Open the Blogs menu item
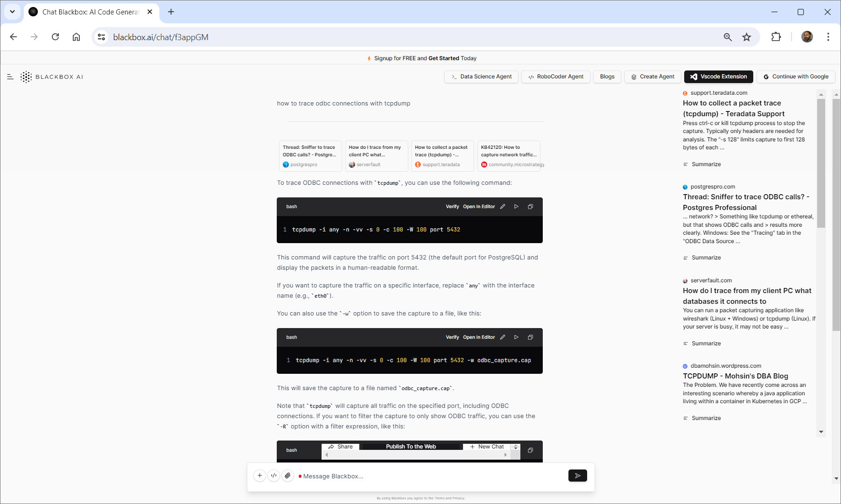Screen dimensions: 841x504 click(x=607, y=77)
